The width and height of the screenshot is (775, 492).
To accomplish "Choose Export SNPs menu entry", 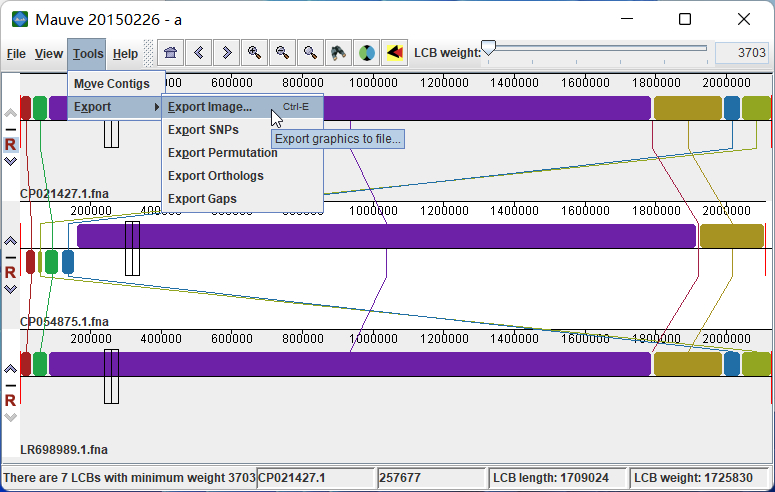I will point(203,130).
